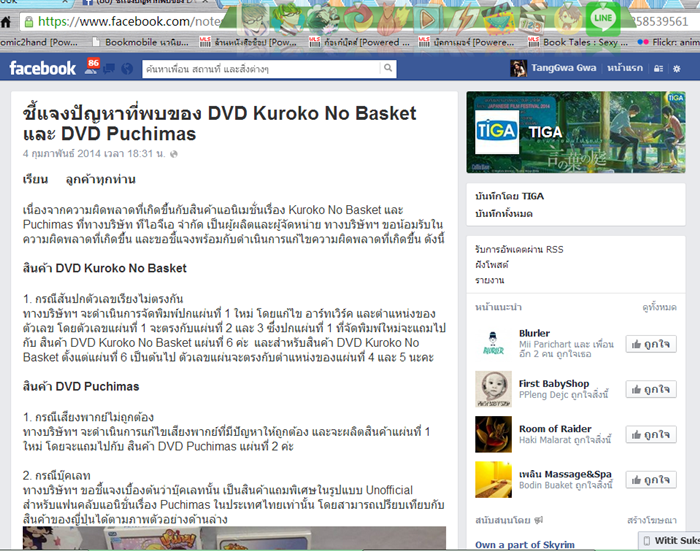Open Flickr bookmark
700x551 pixels.
click(x=668, y=42)
